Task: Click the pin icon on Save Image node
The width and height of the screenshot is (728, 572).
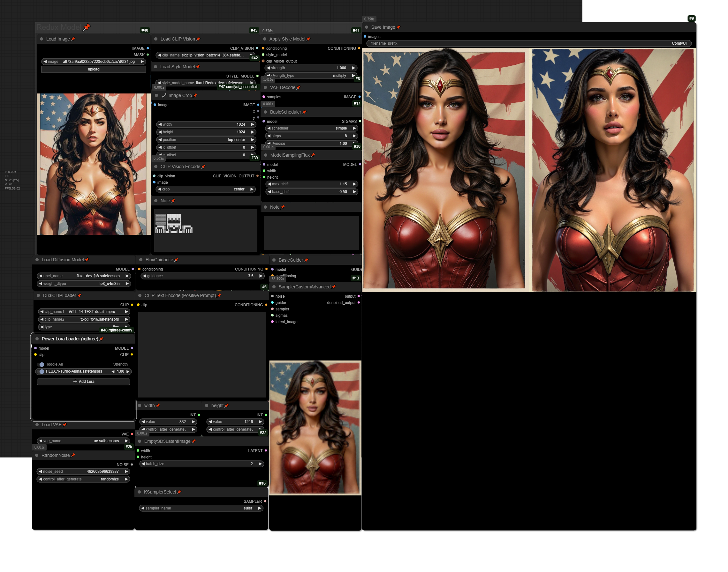Action: click(398, 27)
